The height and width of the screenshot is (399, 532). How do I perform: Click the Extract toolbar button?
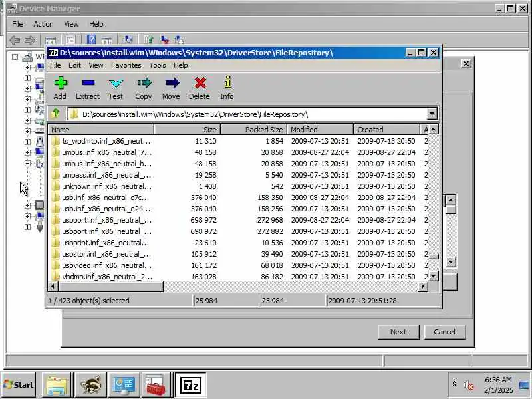click(88, 88)
